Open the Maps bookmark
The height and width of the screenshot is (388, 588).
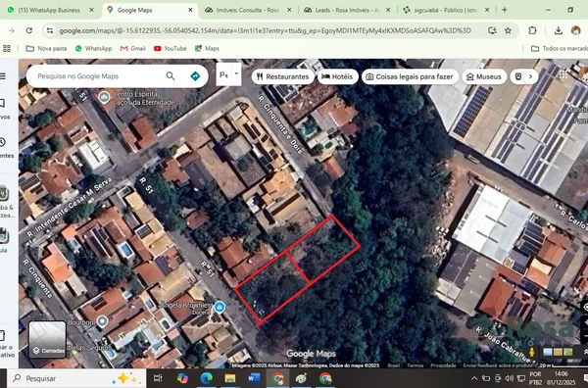point(207,48)
